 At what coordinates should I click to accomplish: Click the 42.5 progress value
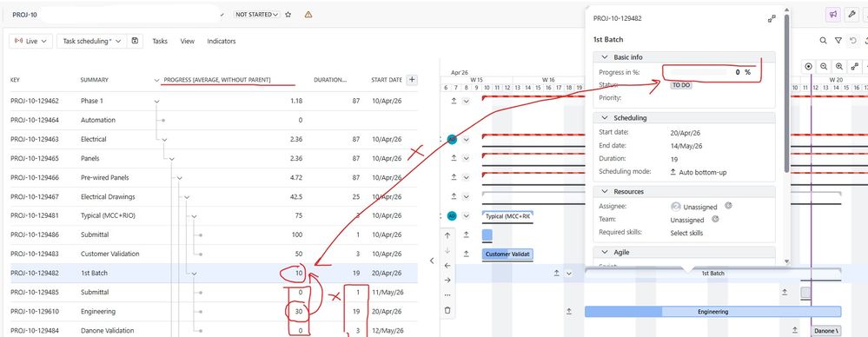(295, 196)
